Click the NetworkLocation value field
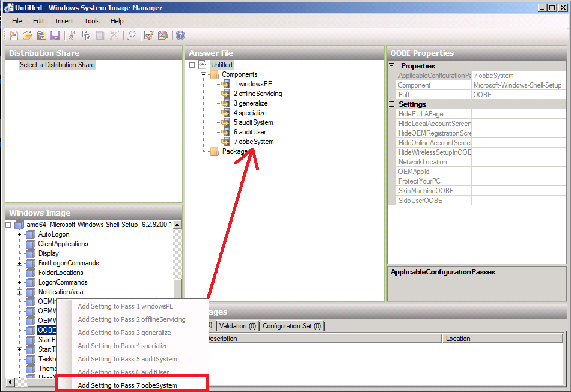The width and height of the screenshot is (571, 392). (519, 162)
